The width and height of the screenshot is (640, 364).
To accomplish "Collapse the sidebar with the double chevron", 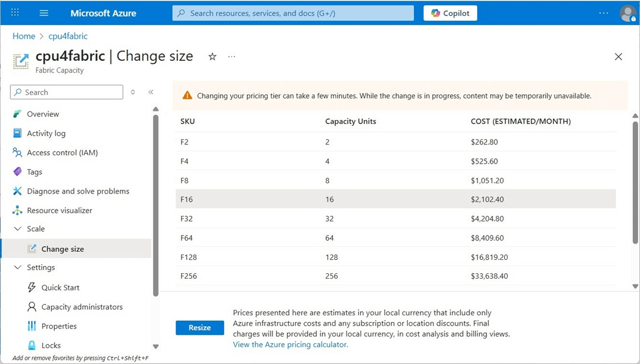I will click(x=151, y=92).
